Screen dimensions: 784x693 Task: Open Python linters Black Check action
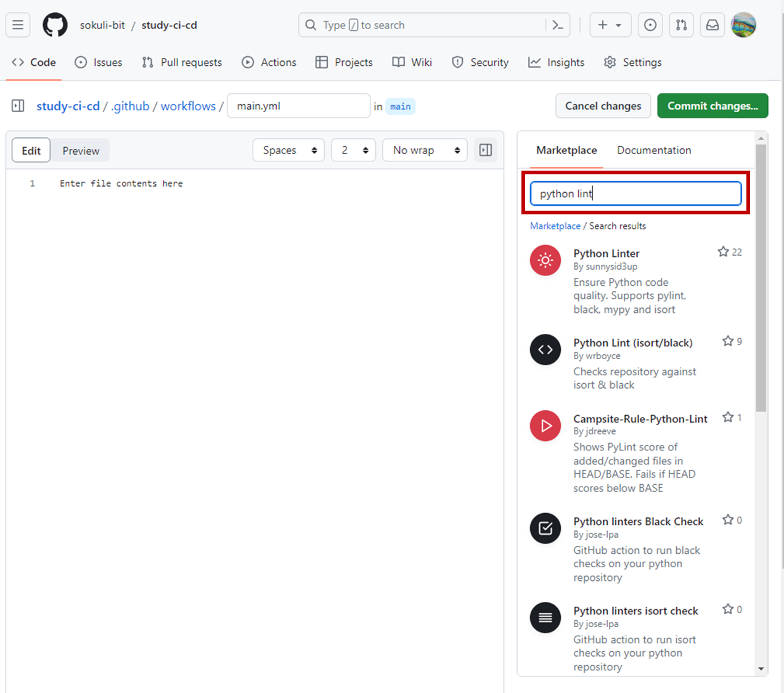tap(638, 521)
